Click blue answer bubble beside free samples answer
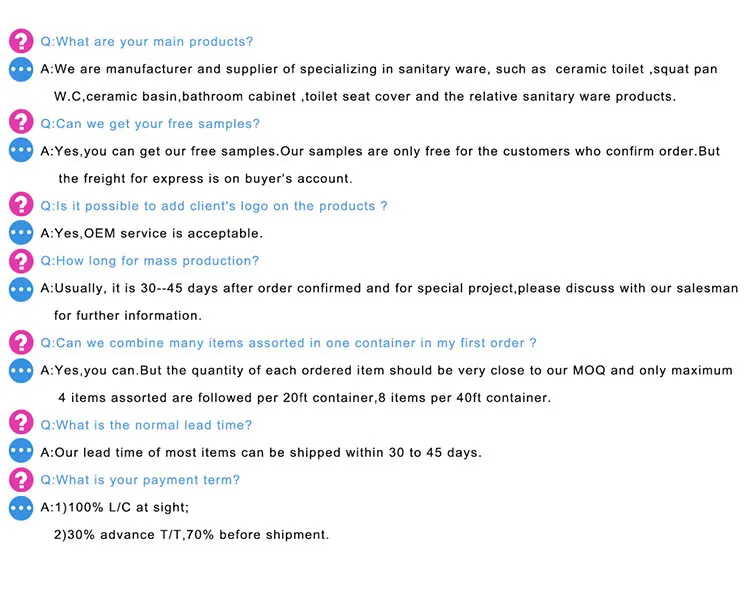 click(21, 151)
